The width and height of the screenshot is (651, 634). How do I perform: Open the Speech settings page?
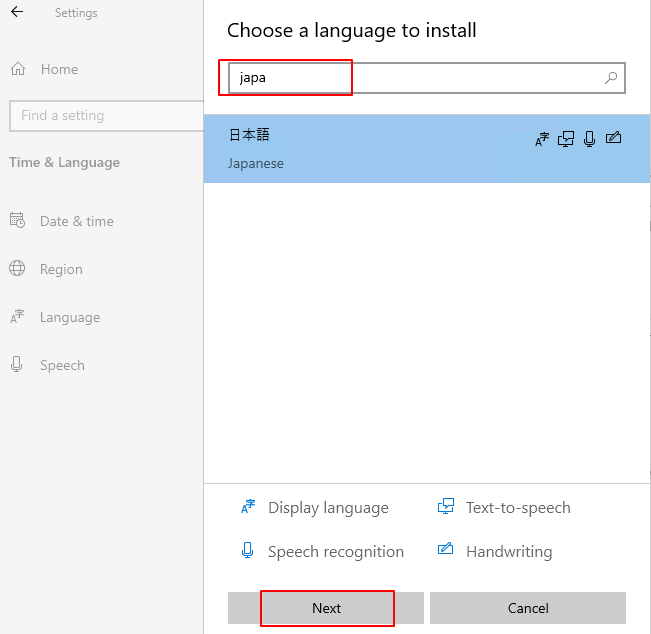62,365
